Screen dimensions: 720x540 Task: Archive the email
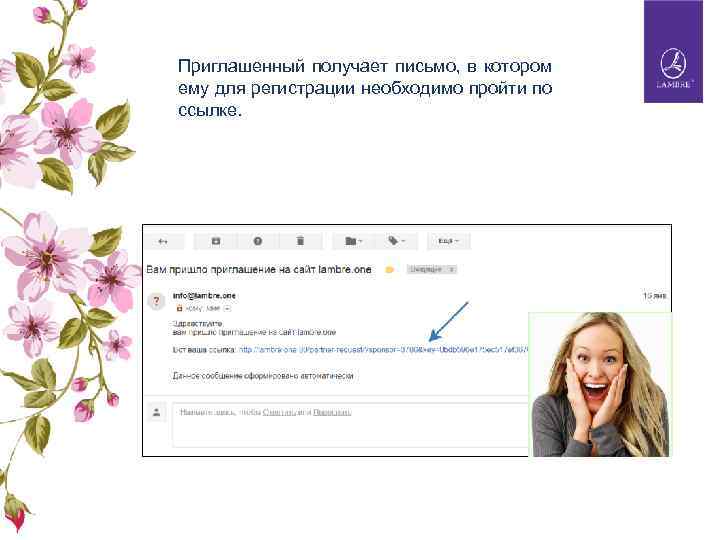pos(215,241)
